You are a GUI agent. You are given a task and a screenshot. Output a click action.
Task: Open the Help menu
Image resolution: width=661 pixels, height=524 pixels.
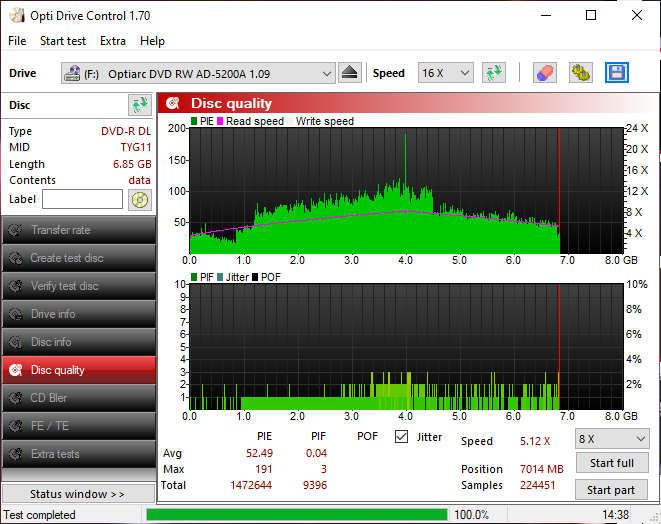[152, 41]
